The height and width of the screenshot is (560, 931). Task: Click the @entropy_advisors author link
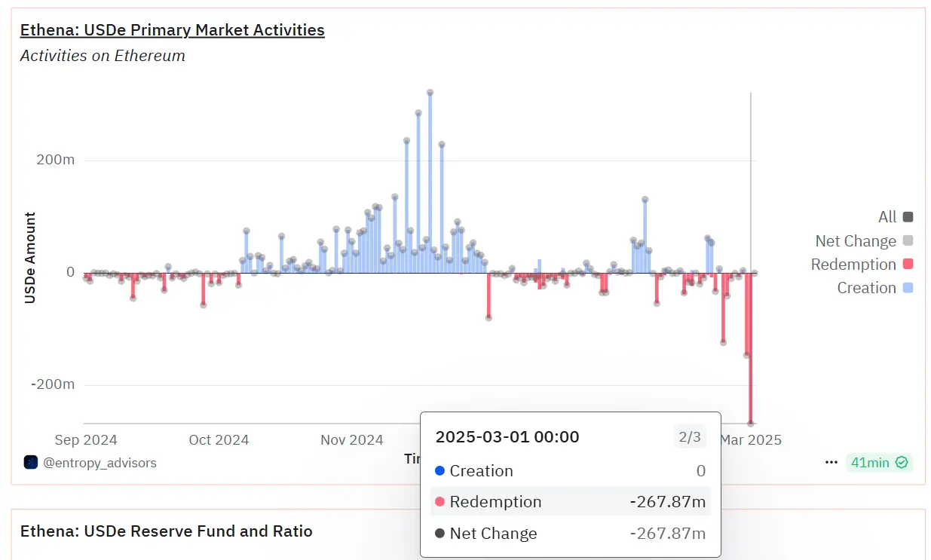(x=100, y=463)
